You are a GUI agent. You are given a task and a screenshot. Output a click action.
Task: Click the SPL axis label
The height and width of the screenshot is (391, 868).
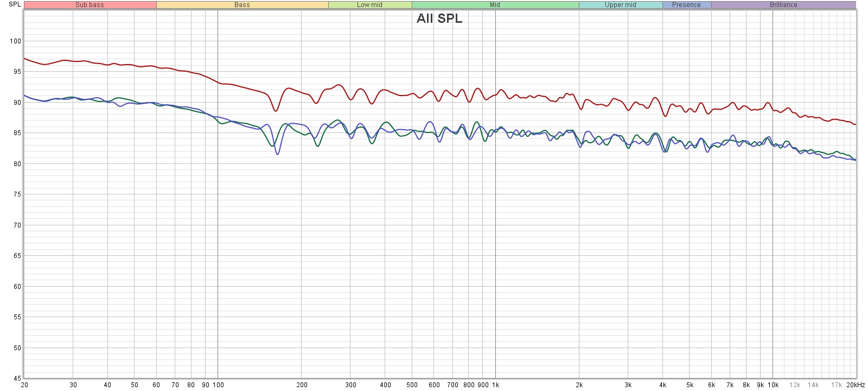click(15, 4)
